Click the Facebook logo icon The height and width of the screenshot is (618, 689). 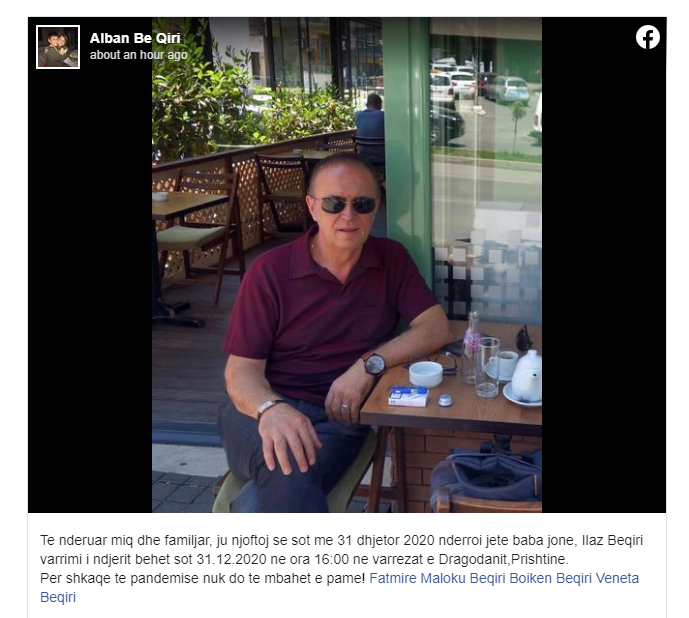click(x=648, y=37)
